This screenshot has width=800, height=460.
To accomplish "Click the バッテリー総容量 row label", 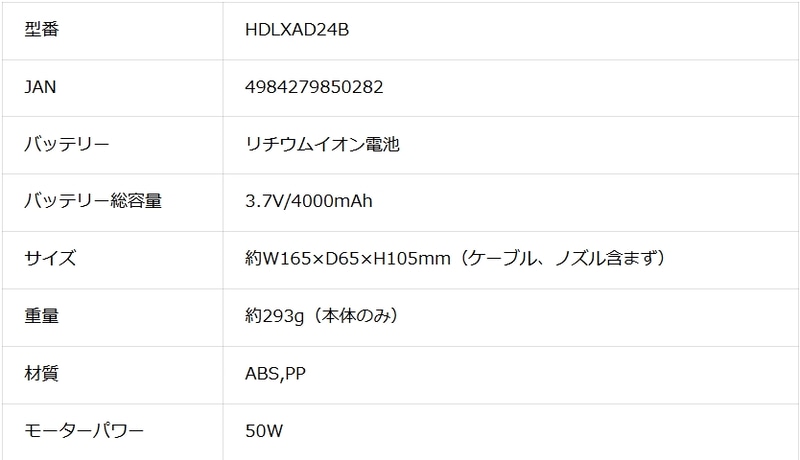I will [92, 202].
